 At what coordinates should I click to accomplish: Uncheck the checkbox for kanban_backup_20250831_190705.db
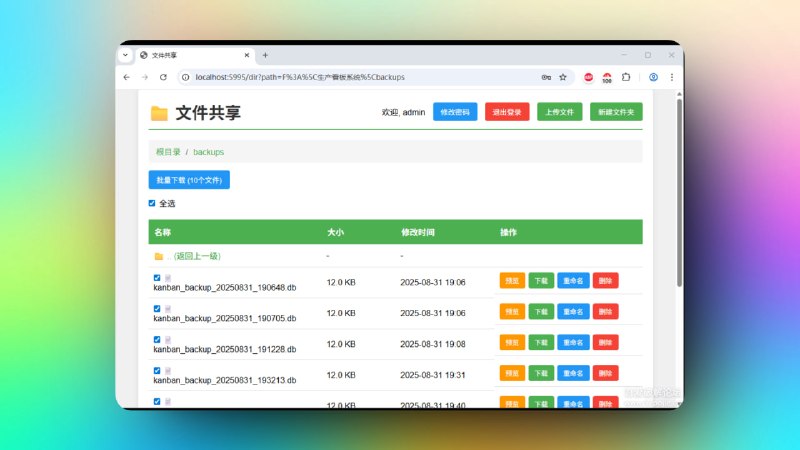pos(157,309)
